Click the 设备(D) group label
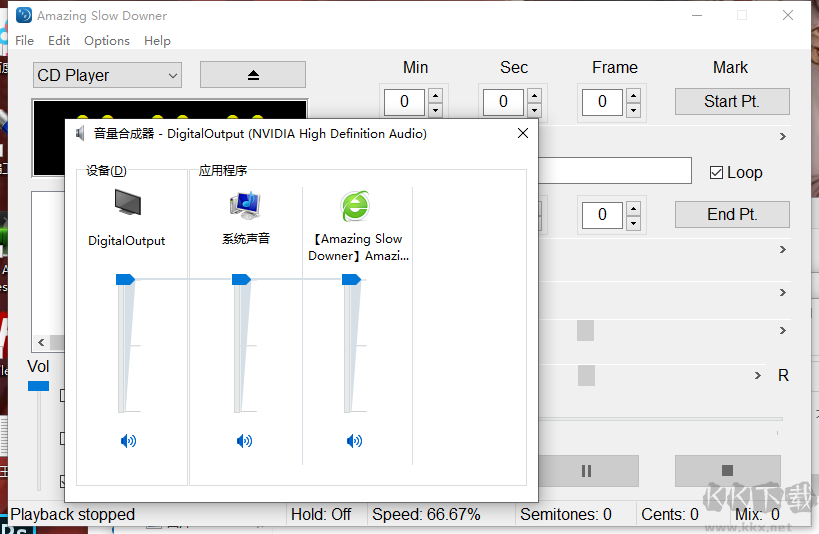Viewport: 819px width, 534px height. (107, 171)
